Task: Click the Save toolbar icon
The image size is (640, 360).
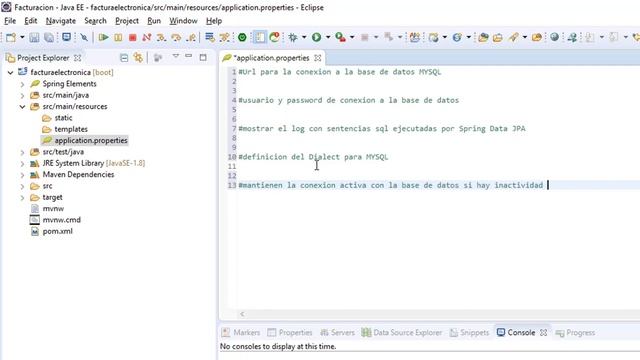Action: tap(34, 38)
